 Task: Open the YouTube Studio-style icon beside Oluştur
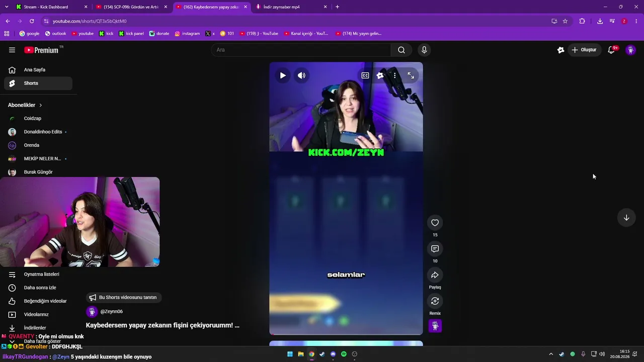[560, 50]
